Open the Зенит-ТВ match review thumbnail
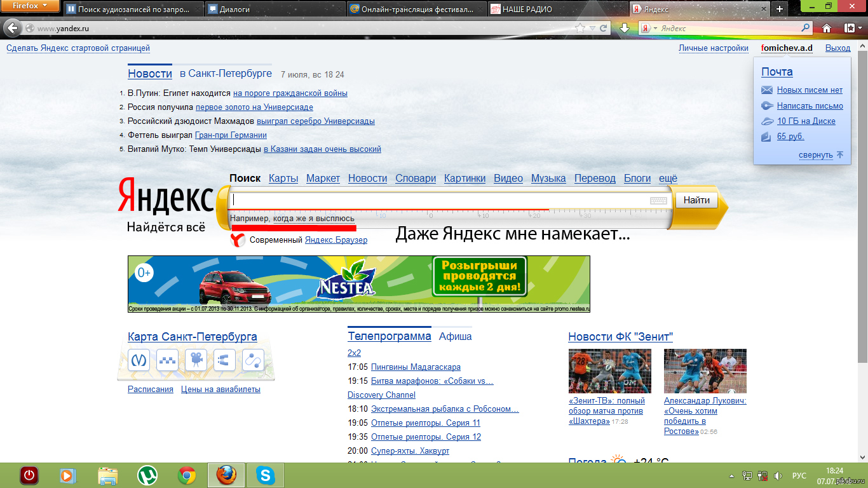868x488 pixels. coord(610,371)
